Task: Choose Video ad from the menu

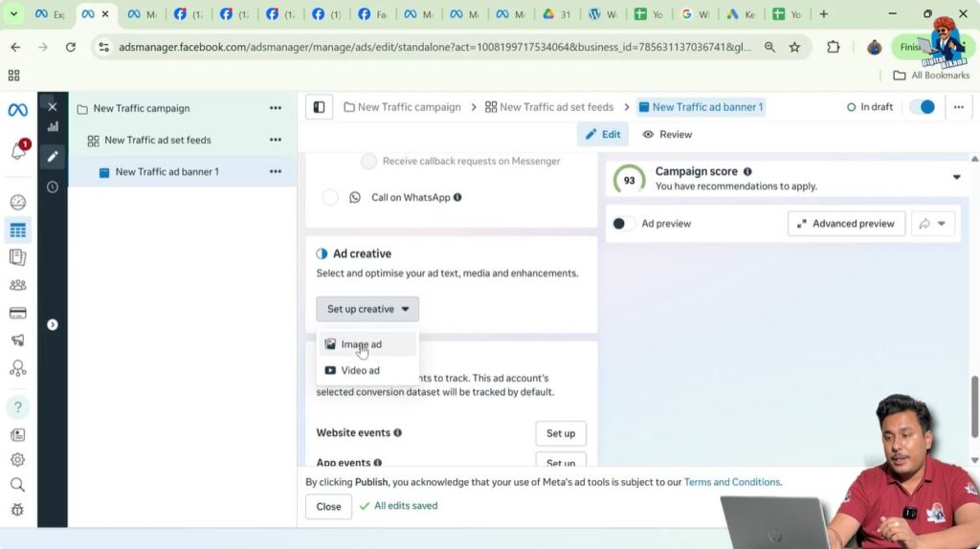Action: tap(360, 370)
